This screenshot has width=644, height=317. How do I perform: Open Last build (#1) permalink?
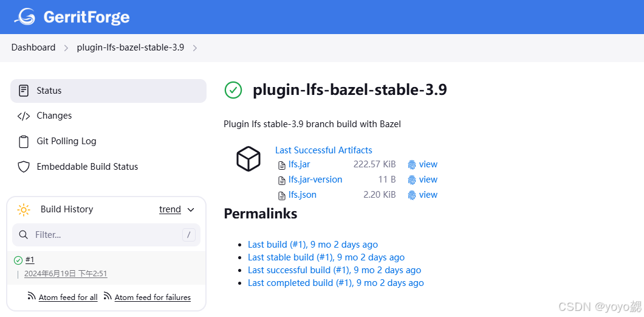coord(312,245)
